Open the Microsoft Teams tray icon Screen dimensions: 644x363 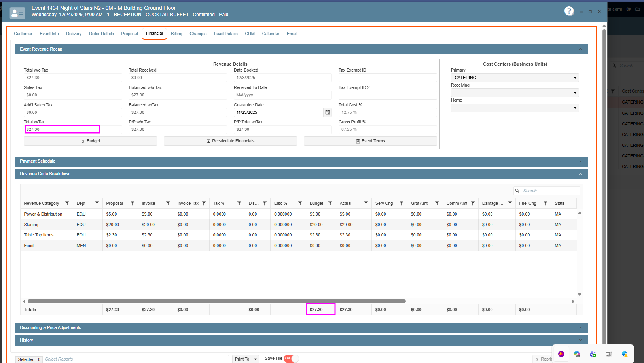tap(593, 354)
